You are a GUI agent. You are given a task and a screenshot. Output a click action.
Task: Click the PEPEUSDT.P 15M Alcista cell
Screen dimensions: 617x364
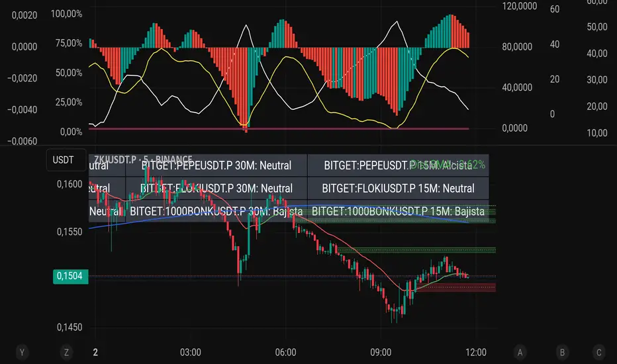pos(399,165)
